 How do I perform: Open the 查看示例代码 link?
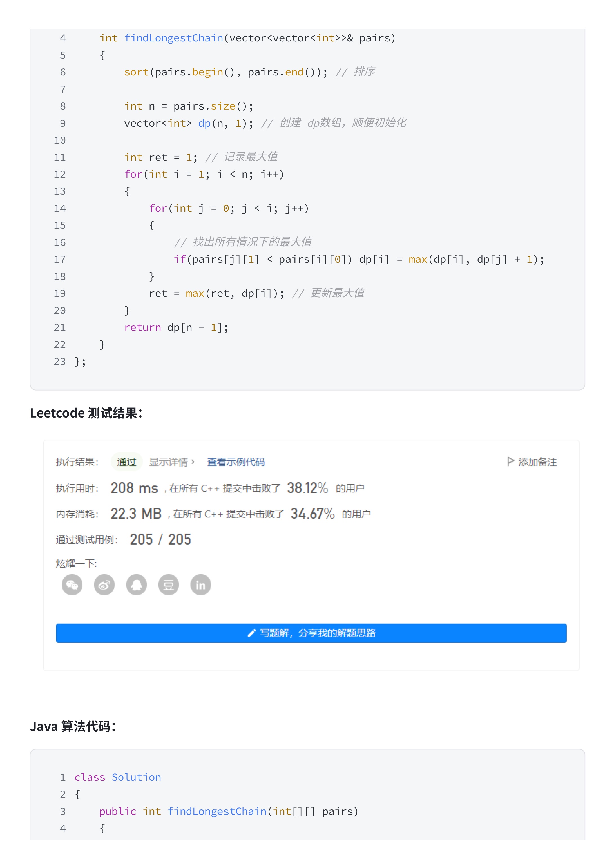236,462
